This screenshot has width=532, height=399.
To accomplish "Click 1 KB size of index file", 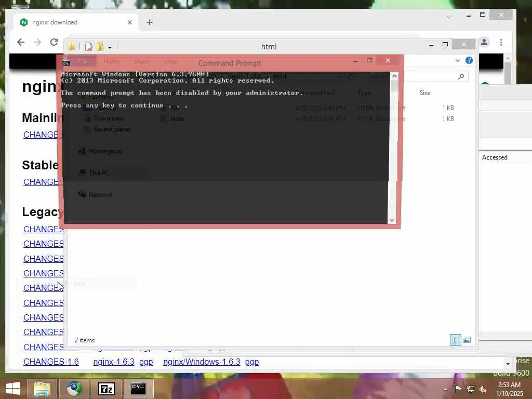I will pos(448,119).
